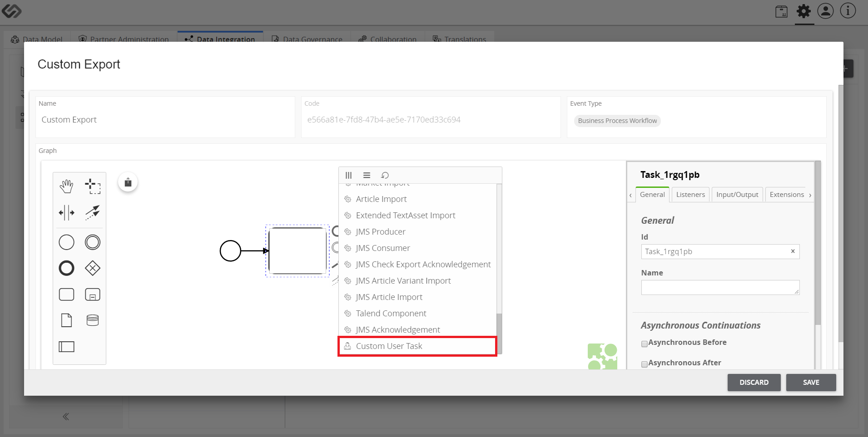Activate the global connect tool
868x437 pixels.
(x=93, y=212)
